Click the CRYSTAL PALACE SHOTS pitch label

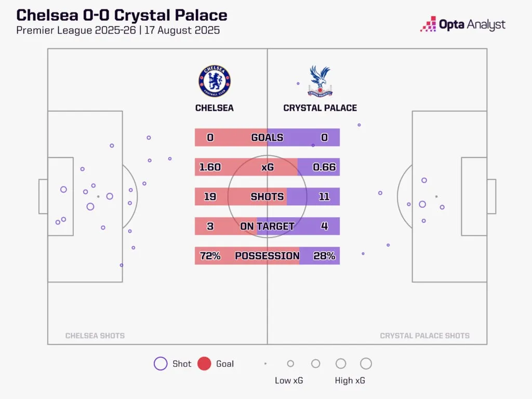point(424,336)
